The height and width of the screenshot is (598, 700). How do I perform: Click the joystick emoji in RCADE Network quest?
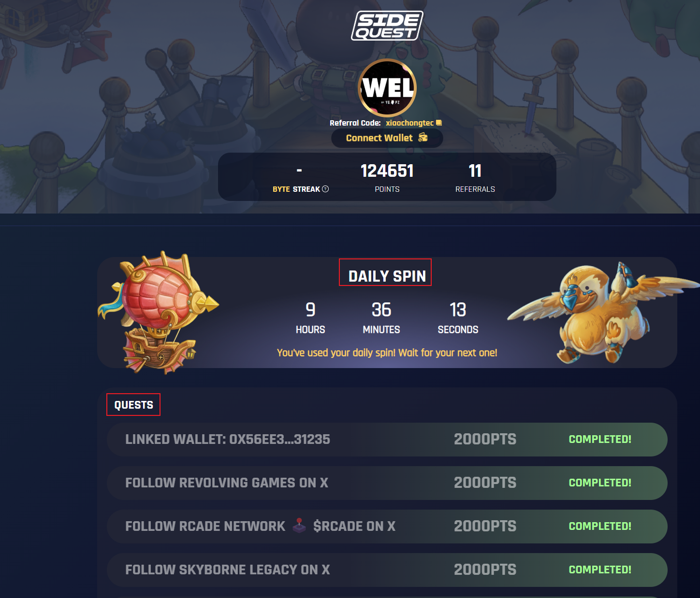click(299, 526)
